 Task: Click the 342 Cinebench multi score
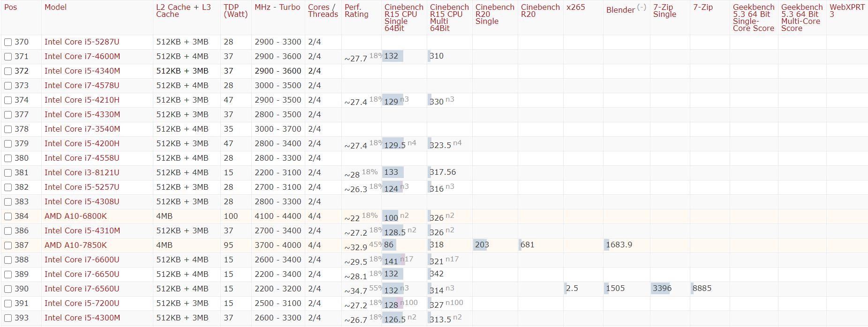(x=436, y=274)
